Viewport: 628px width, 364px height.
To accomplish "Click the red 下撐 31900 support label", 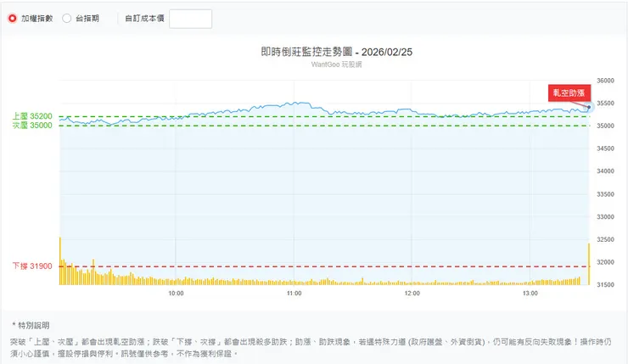I will [32, 266].
